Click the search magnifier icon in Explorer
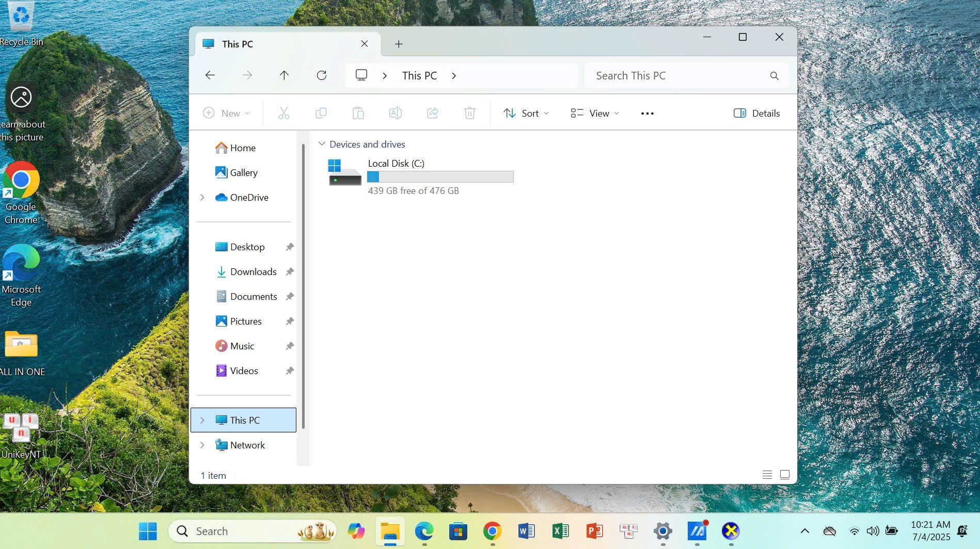980x549 pixels. (774, 76)
